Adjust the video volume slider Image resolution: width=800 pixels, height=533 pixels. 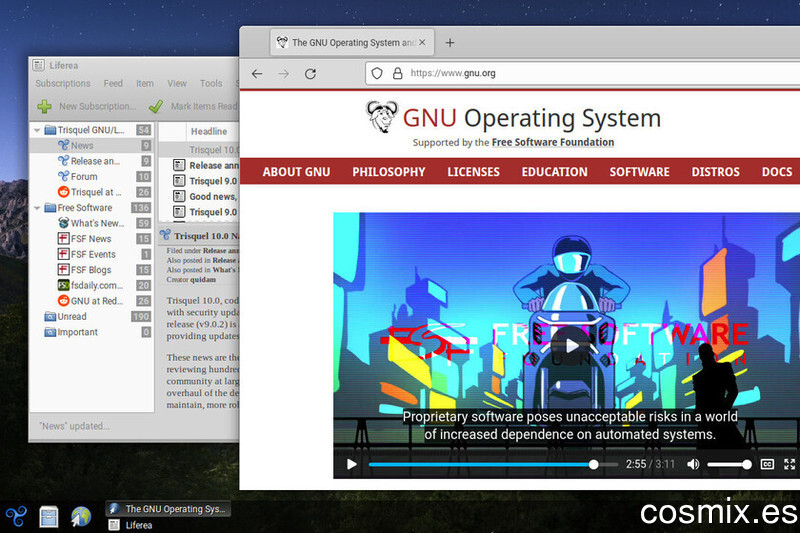pyautogui.click(x=729, y=465)
